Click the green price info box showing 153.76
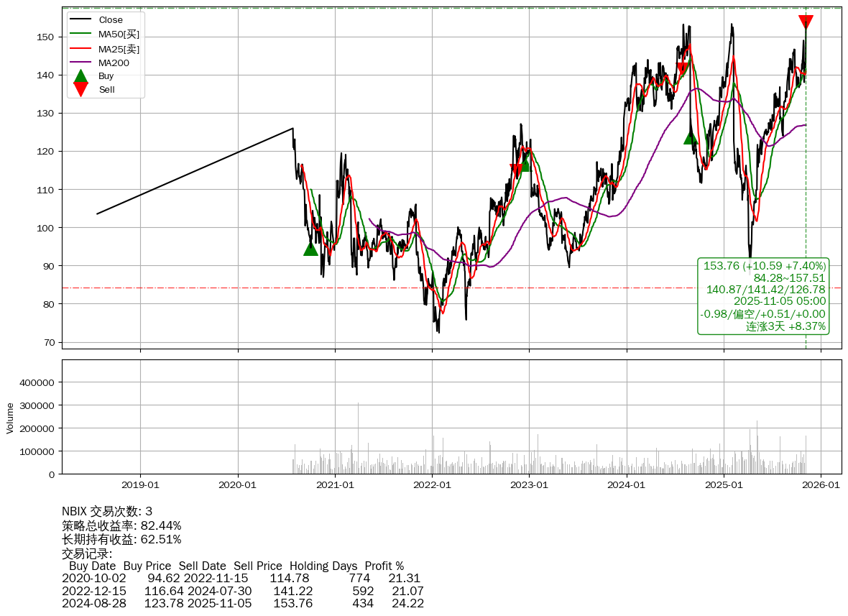Viewport: 848px width, 616px height. tap(763, 296)
